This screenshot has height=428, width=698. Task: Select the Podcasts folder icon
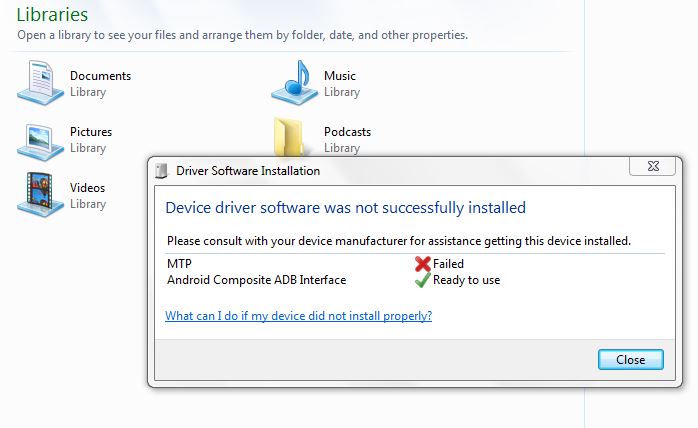coord(290,136)
